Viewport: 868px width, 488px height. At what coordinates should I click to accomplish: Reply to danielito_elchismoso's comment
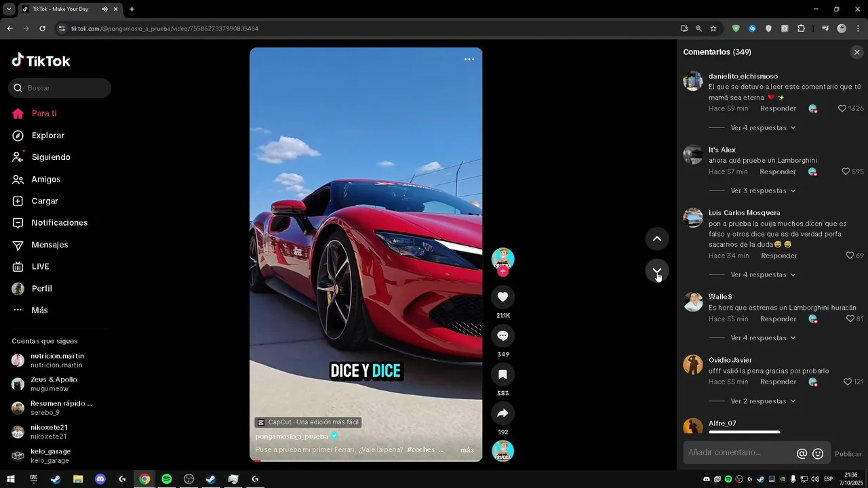tap(778, 108)
